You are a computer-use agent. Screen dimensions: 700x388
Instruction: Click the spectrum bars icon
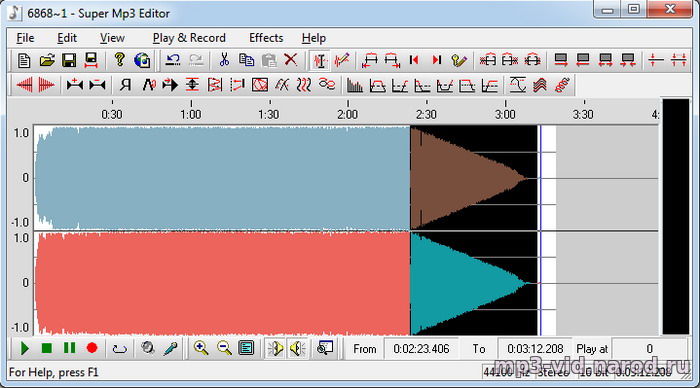[355, 84]
